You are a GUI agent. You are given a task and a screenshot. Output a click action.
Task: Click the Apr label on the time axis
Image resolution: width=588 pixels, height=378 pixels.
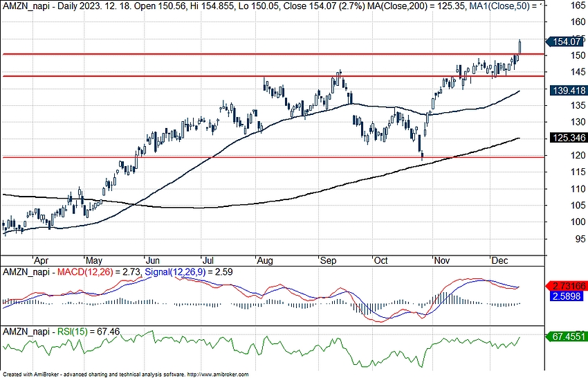click(41, 260)
